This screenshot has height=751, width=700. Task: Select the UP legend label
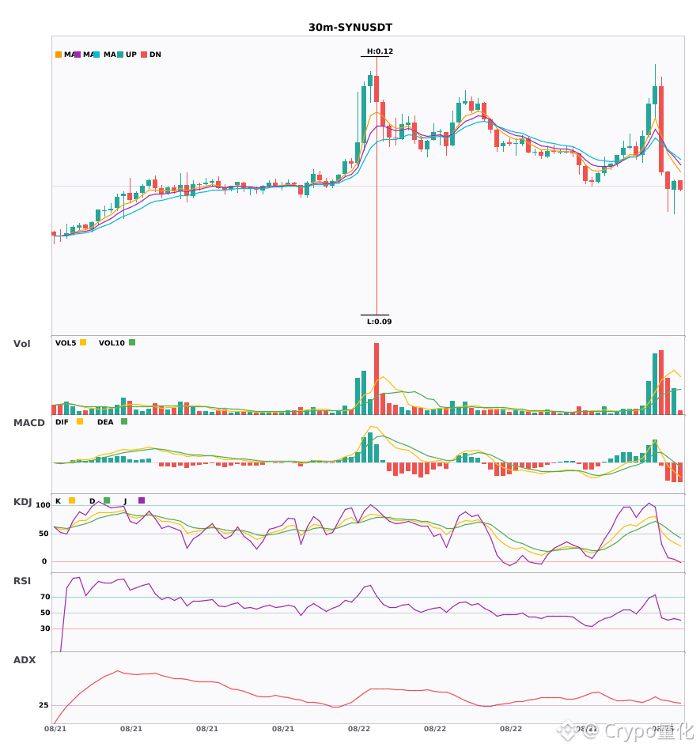coord(131,55)
